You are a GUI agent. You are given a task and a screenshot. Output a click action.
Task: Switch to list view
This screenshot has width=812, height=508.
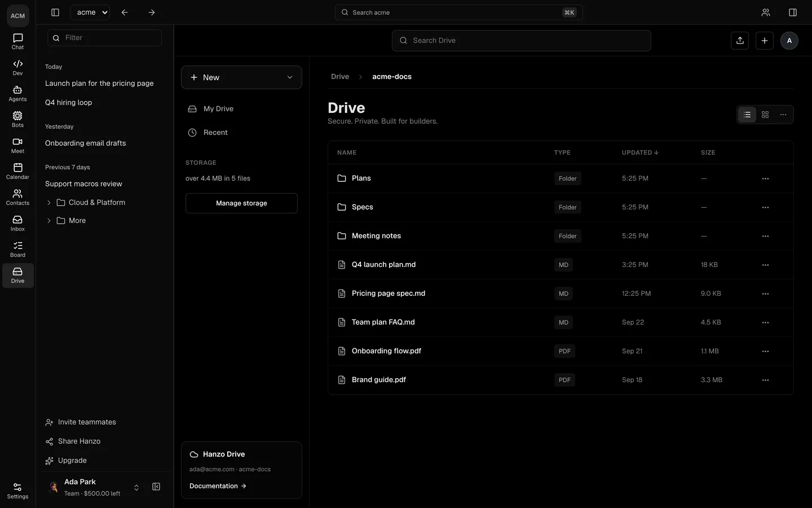click(747, 115)
